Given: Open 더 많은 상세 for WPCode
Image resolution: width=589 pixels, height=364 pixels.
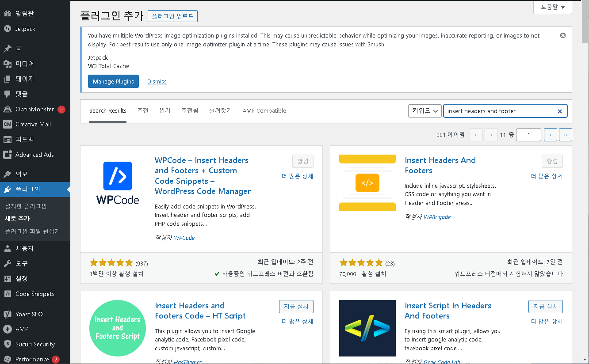Looking at the screenshot, I should point(298,176).
